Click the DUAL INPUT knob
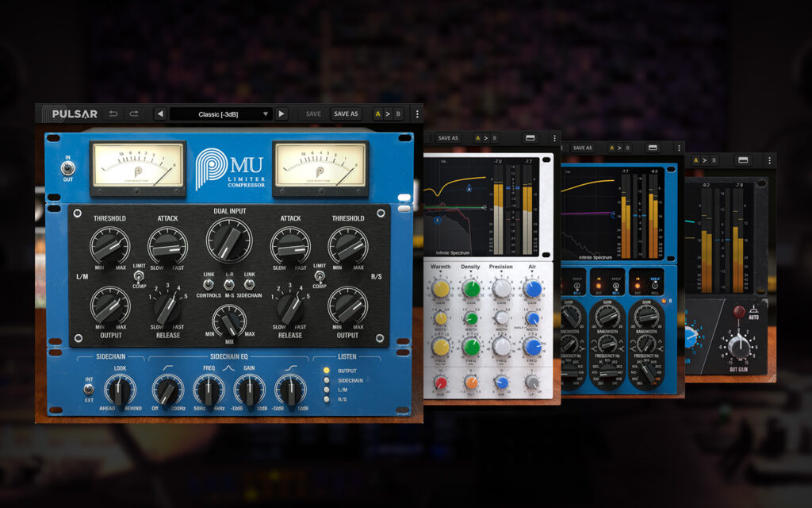 (x=229, y=240)
